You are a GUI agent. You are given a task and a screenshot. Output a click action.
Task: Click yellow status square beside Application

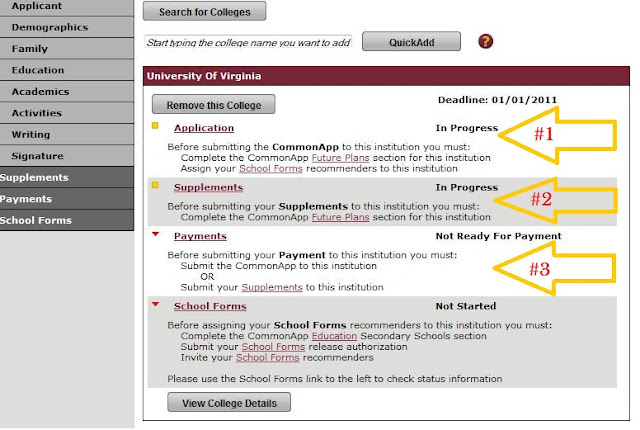pos(155,127)
